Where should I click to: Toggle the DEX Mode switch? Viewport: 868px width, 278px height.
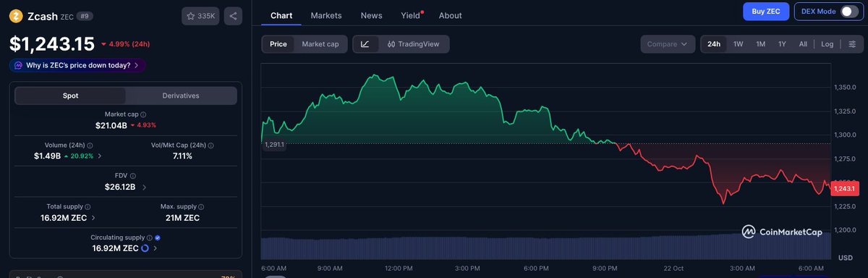pos(849,12)
